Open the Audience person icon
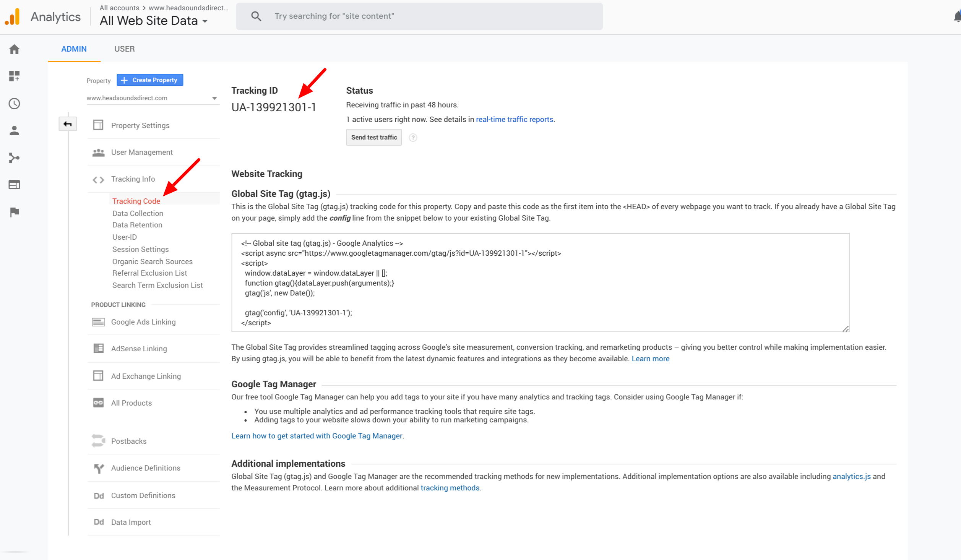Image resolution: width=961 pixels, height=560 pixels. click(x=14, y=131)
